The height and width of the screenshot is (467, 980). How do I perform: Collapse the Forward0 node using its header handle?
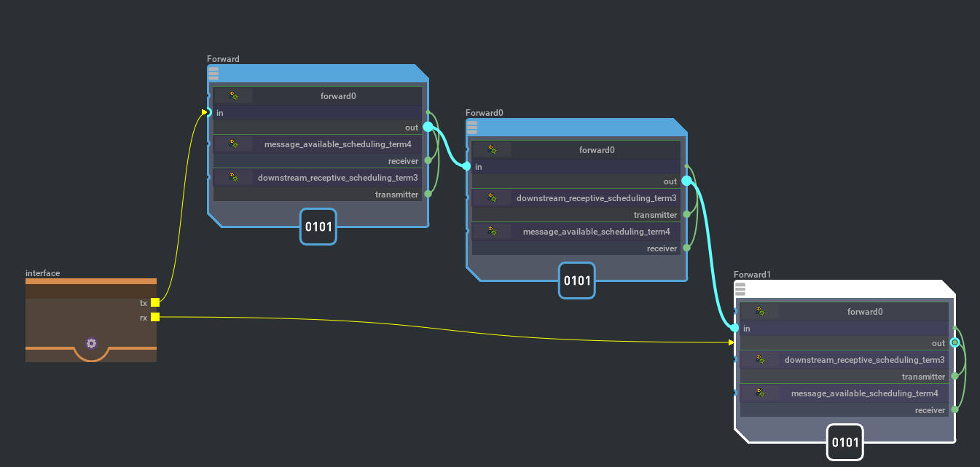point(472,127)
